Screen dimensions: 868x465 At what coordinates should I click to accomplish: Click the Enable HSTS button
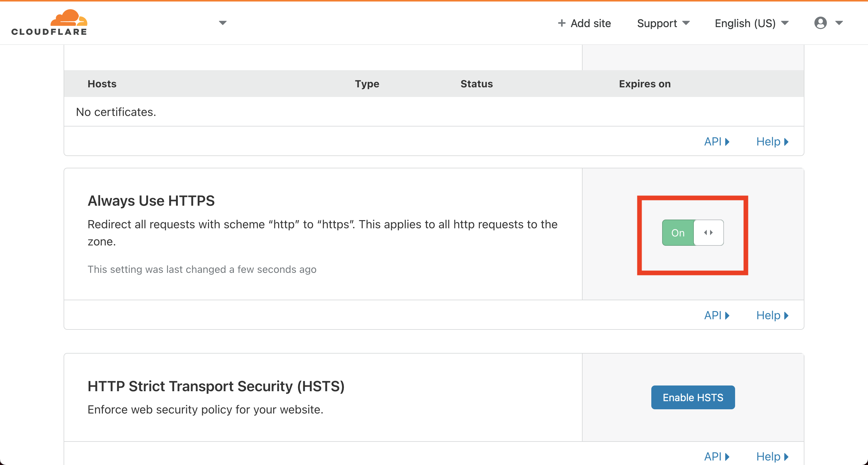point(693,397)
